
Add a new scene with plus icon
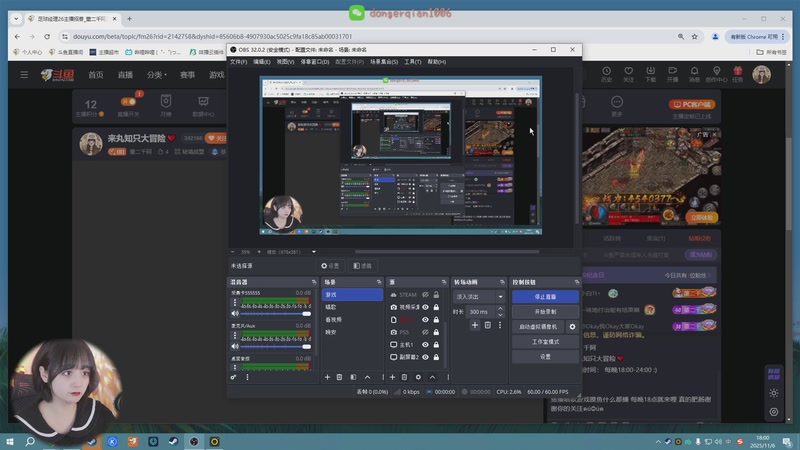[327, 377]
